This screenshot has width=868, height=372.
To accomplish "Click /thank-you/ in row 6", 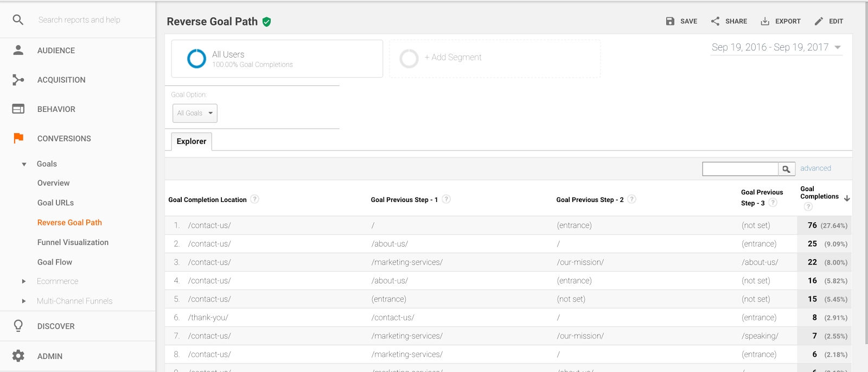I will 208,318.
